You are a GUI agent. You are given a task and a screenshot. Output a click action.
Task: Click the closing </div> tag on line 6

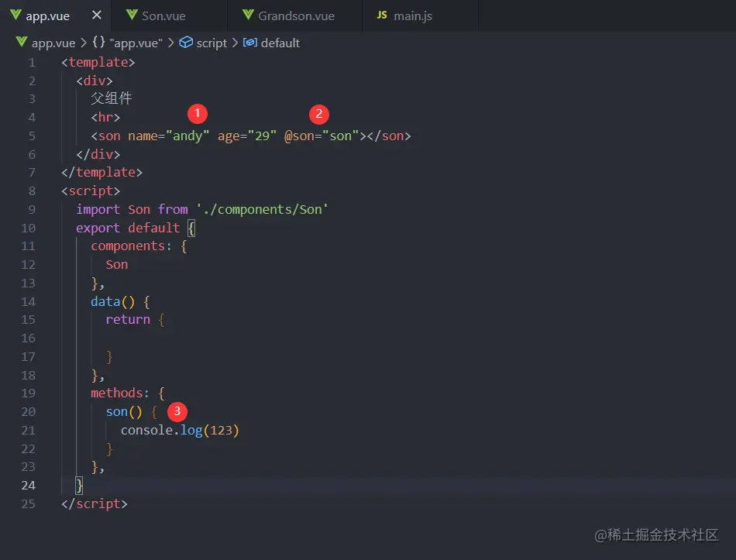tap(98, 154)
